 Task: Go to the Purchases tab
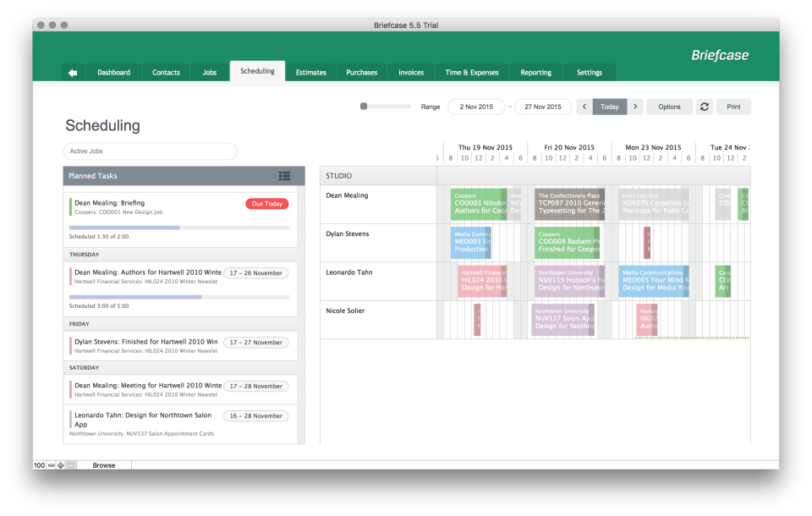point(362,73)
